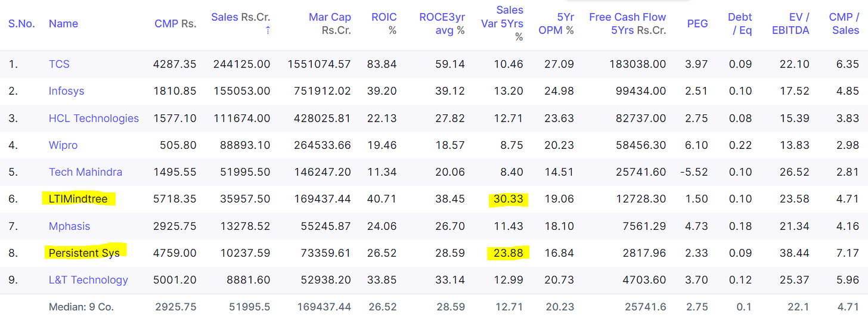The height and width of the screenshot is (324, 868).
Task: Select HCL Technologies sales 111674.00
Action: coord(241,119)
